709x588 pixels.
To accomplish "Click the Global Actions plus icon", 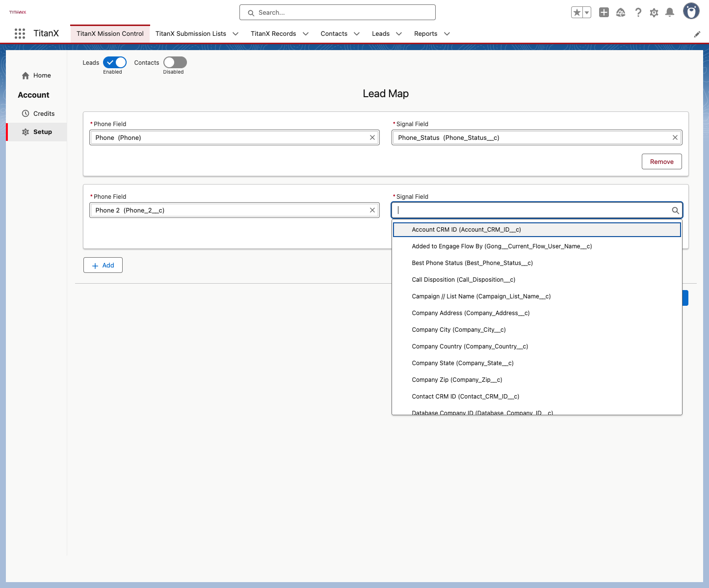I will coord(604,12).
